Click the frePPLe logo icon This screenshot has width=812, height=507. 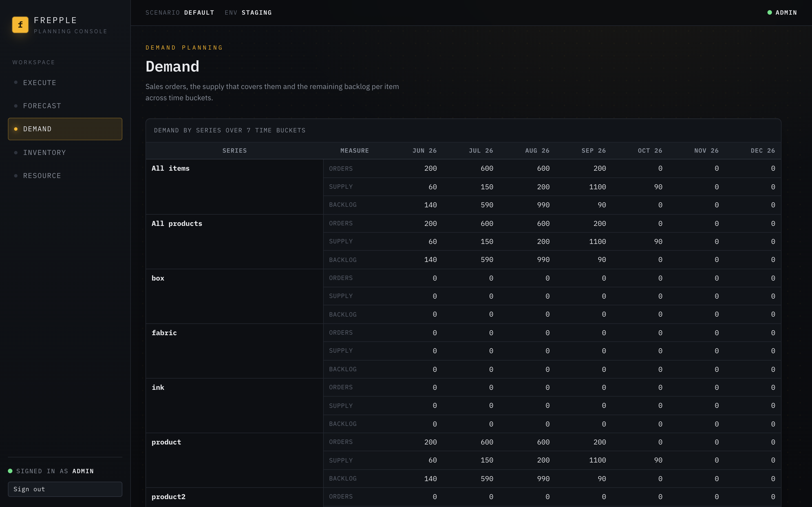(20, 25)
